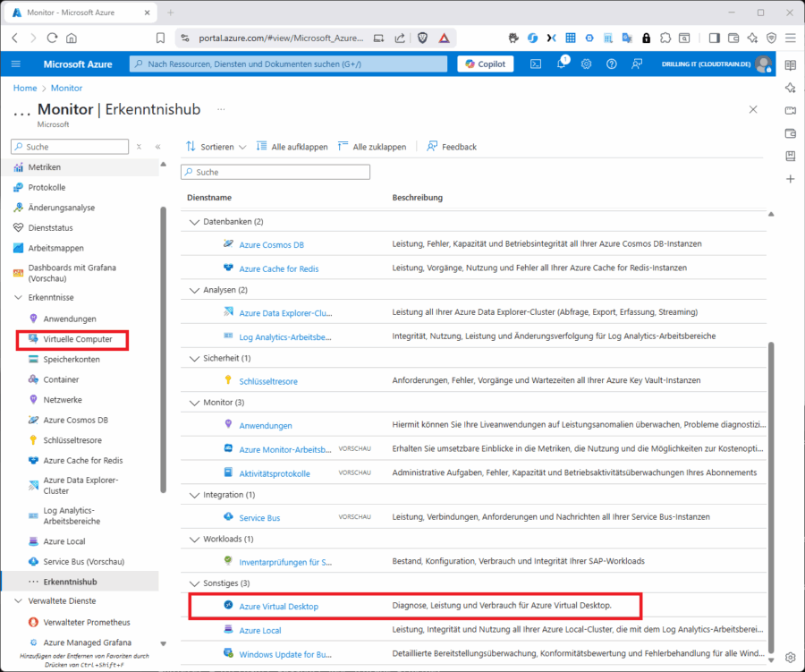Open the Sortieren dropdown
805x672 pixels.
coord(216,147)
